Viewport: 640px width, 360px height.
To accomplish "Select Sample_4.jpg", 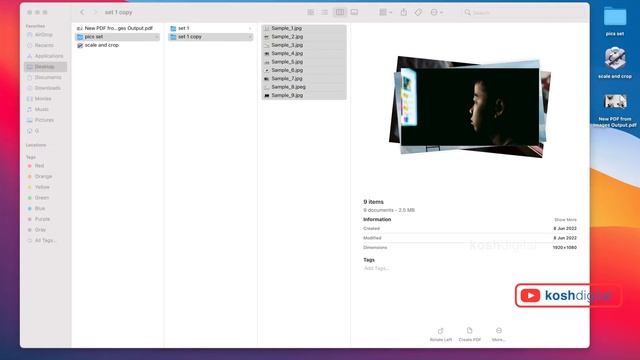I will click(304, 53).
